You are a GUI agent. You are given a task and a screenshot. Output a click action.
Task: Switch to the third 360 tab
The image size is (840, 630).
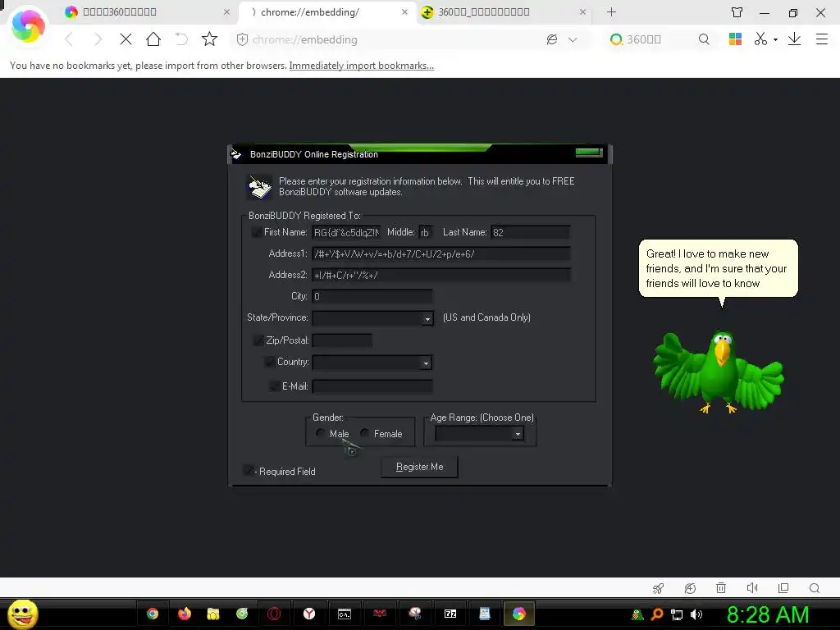pyautogui.click(x=504, y=11)
